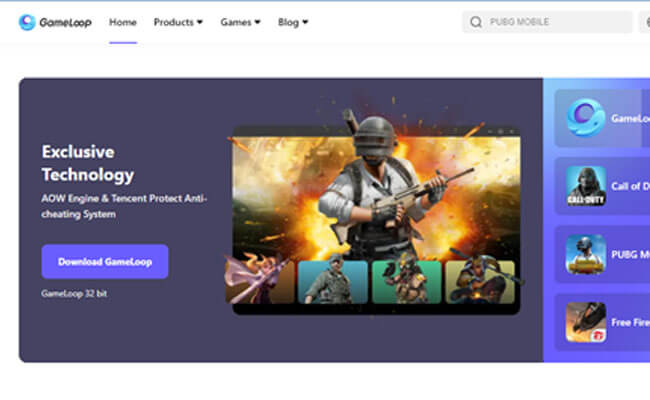Screen dimensions: 650x400
Task: Click the character on green background thumbnail
Action: [x=406, y=281]
